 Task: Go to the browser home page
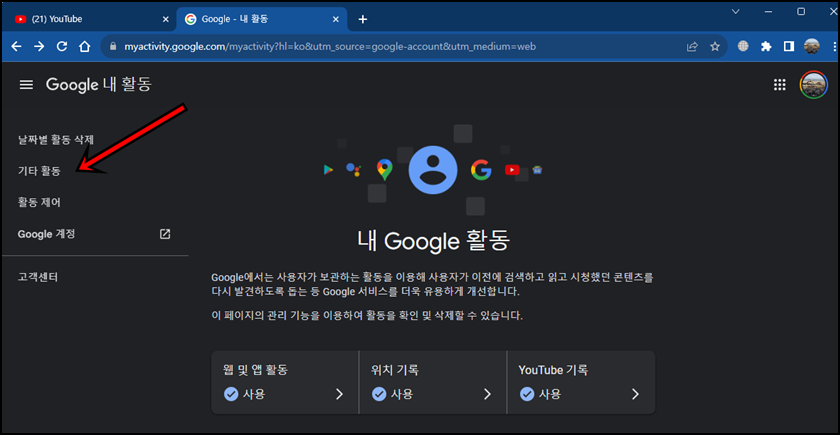84,47
